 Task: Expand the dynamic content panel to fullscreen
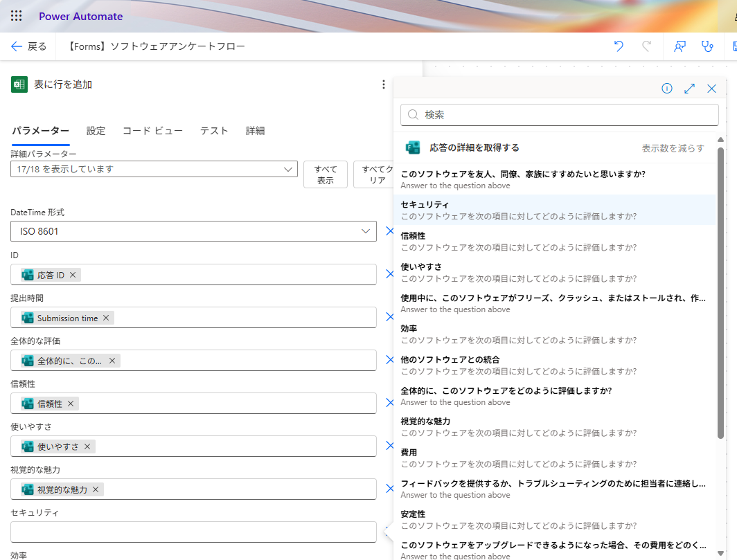point(689,89)
